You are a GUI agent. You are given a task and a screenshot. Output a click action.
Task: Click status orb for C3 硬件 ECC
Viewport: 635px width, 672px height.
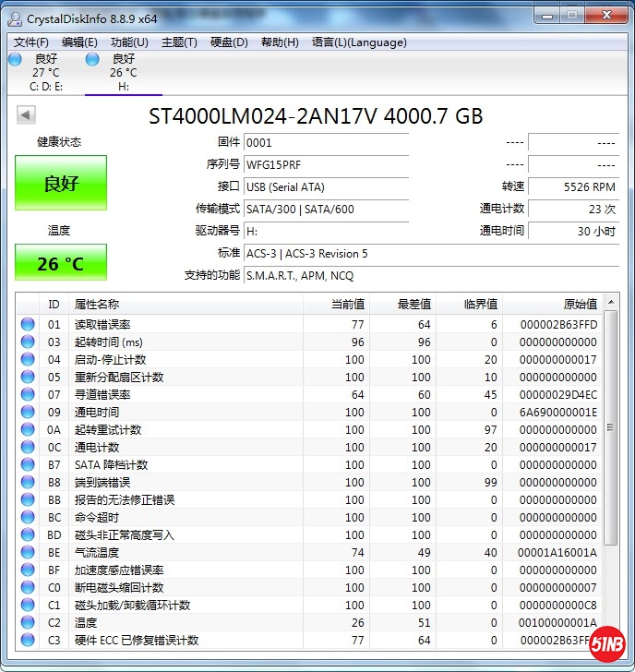tap(28, 641)
